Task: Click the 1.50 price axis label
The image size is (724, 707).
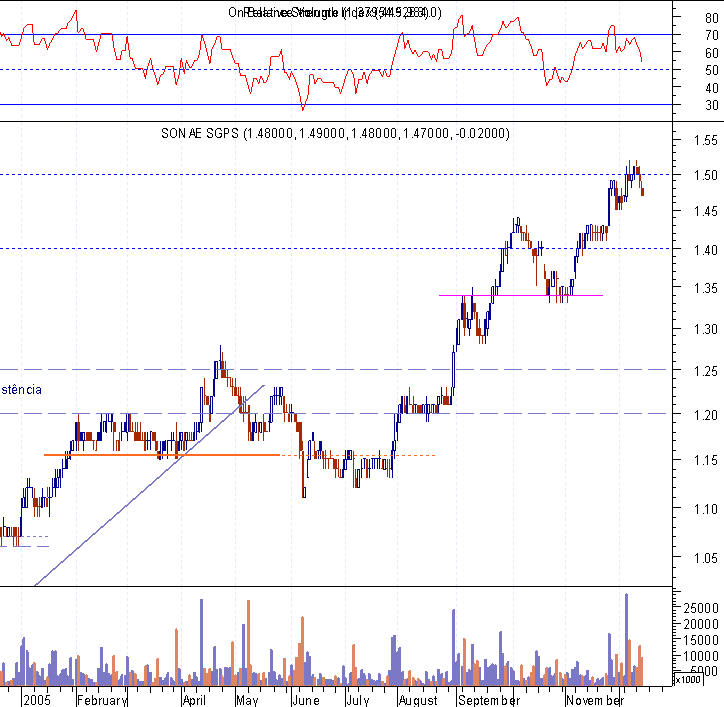Action: coord(706,175)
